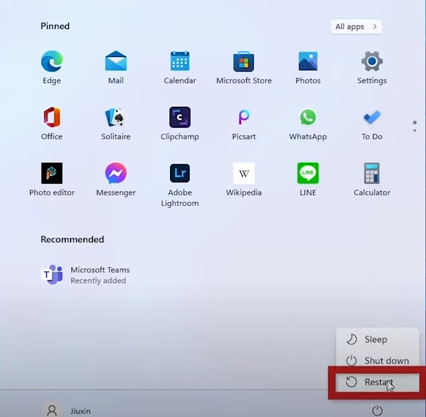Select Restart from the power menu
The width and height of the screenshot is (426, 417).
point(377,382)
